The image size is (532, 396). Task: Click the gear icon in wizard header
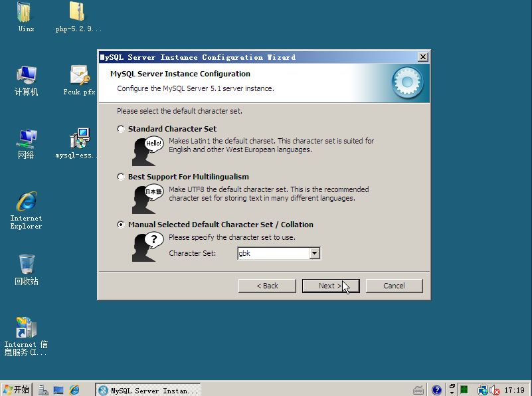point(408,82)
